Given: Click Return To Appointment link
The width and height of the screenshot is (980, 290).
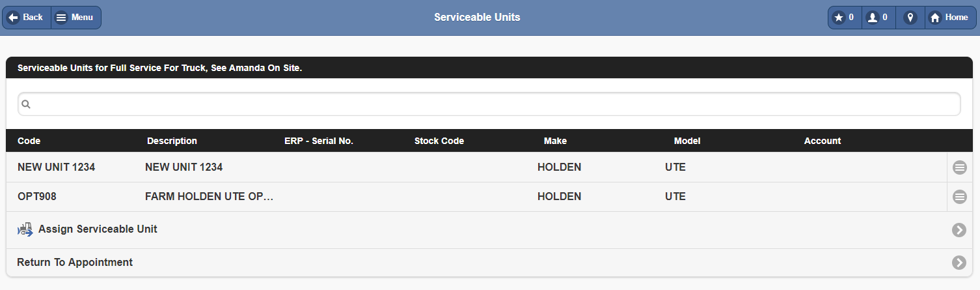Looking at the screenshot, I should (75, 263).
